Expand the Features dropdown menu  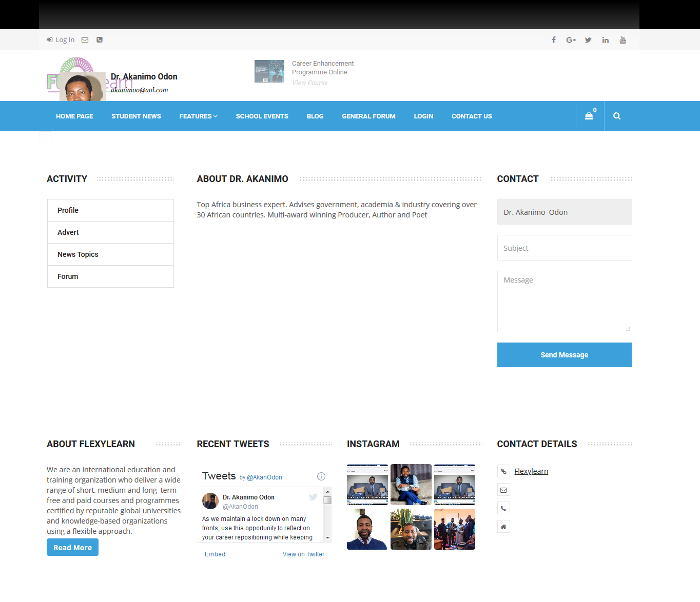[x=198, y=116]
